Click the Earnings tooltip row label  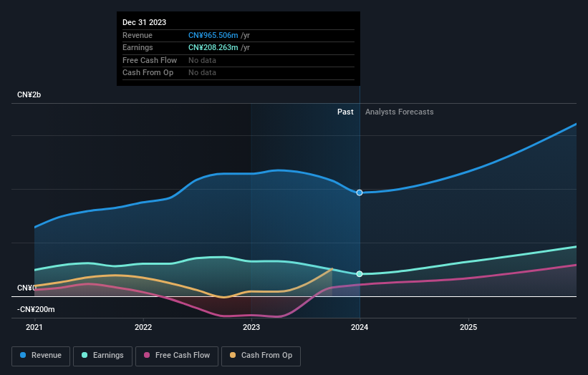click(138, 47)
